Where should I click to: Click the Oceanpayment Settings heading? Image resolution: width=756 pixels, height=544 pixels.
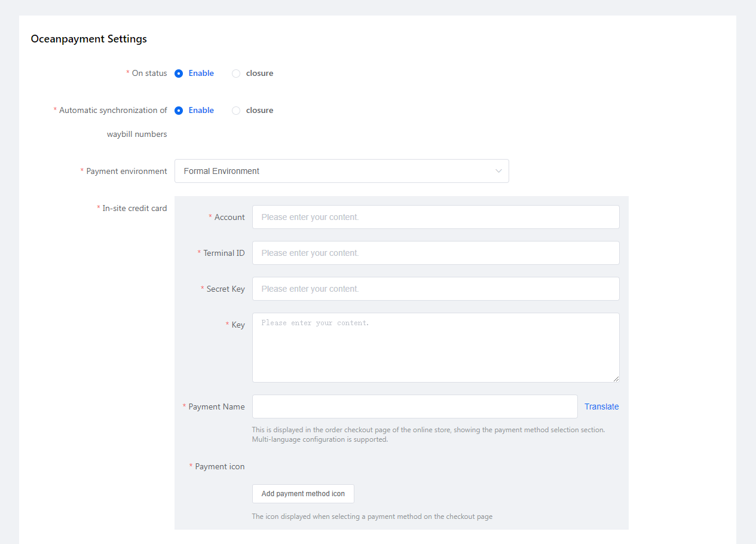tap(89, 39)
